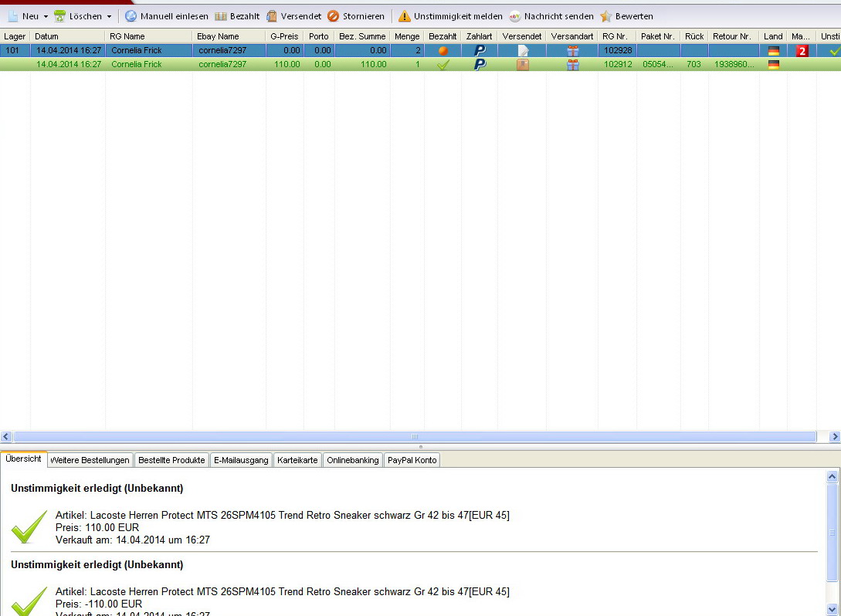Click the Bewerten star icon
Image resolution: width=841 pixels, height=616 pixels.
click(606, 16)
